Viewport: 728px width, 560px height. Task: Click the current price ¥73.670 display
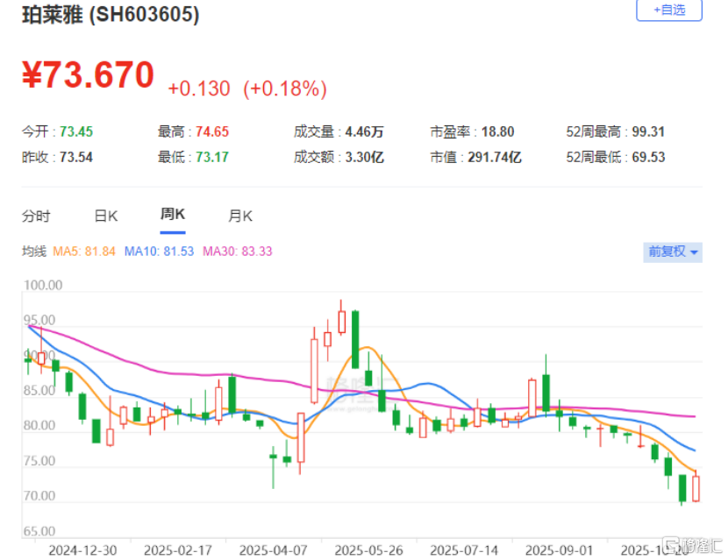click(x=86, y=75)
